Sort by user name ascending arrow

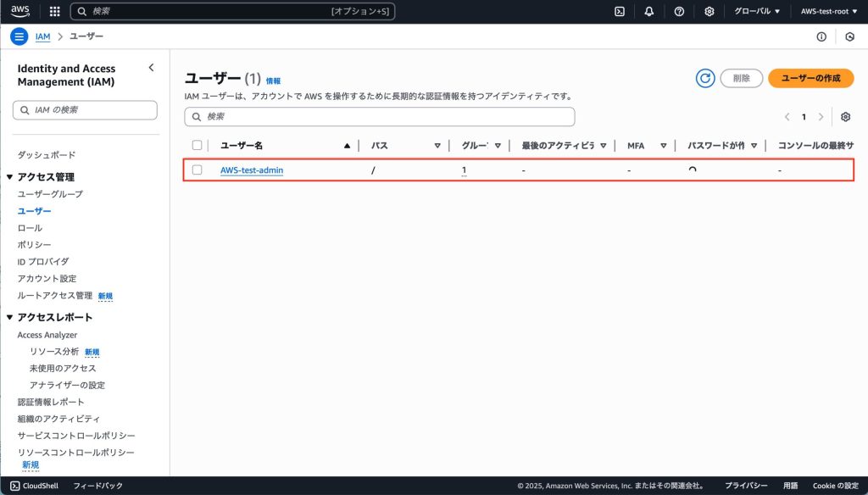pos(347,146)
